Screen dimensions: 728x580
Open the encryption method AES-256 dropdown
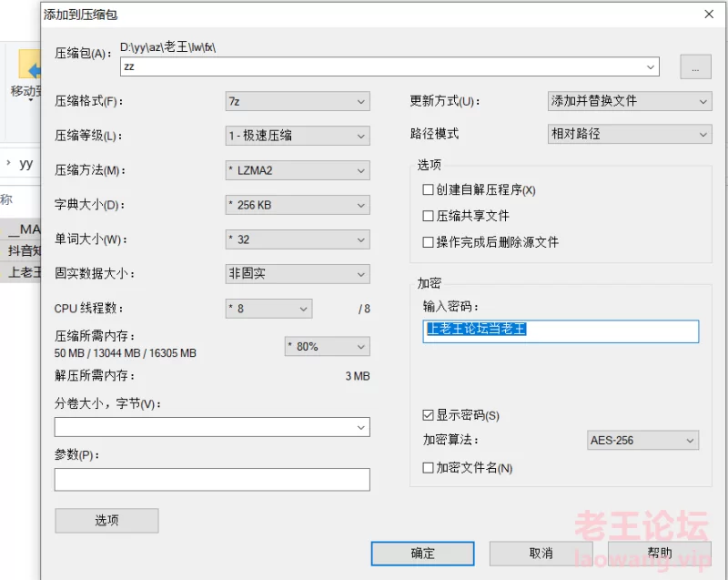coord(642,440)
